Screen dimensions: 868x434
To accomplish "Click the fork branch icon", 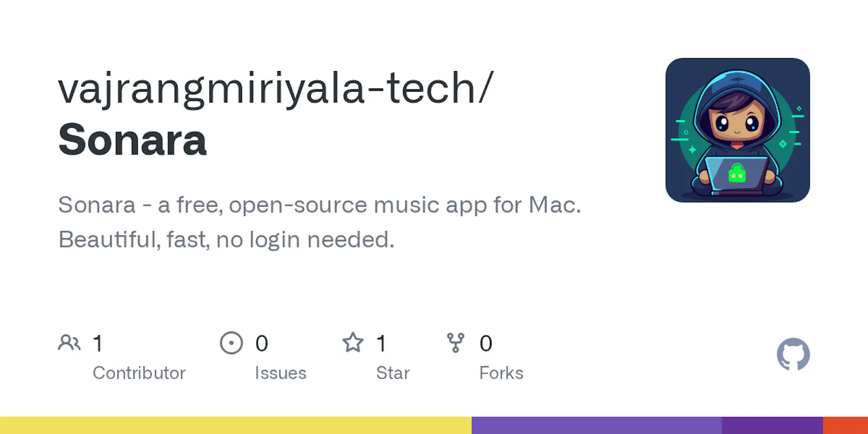I will coord(456,342).
